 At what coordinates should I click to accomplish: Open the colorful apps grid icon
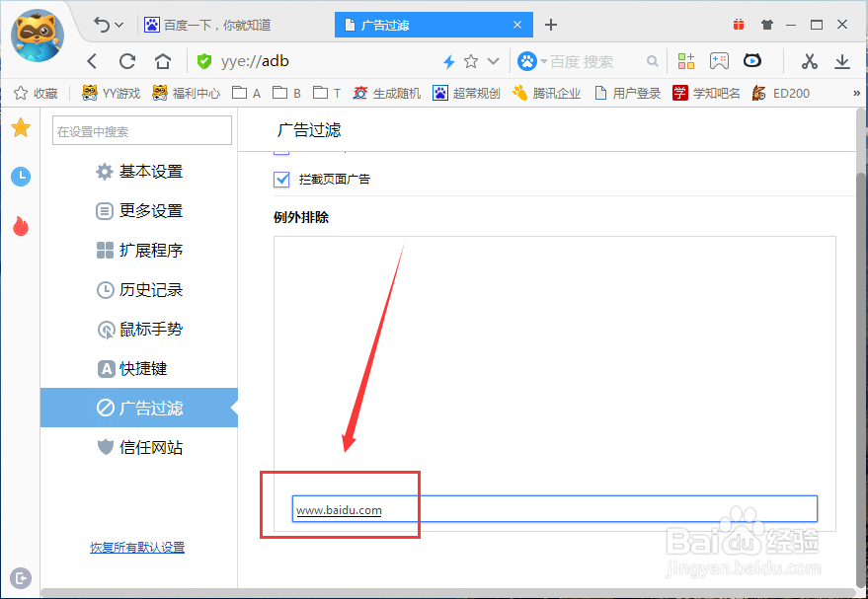pyautogui.click(x=686, y=61)
